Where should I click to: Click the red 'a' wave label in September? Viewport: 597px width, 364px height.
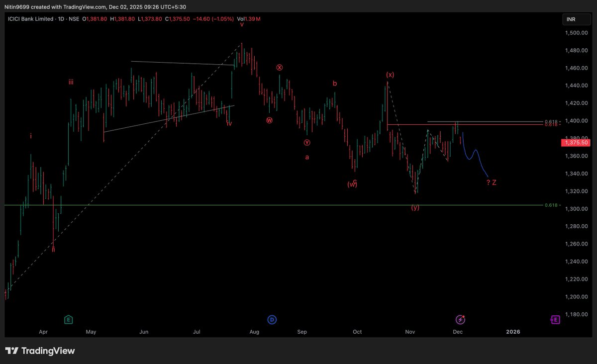coord(307,157)
